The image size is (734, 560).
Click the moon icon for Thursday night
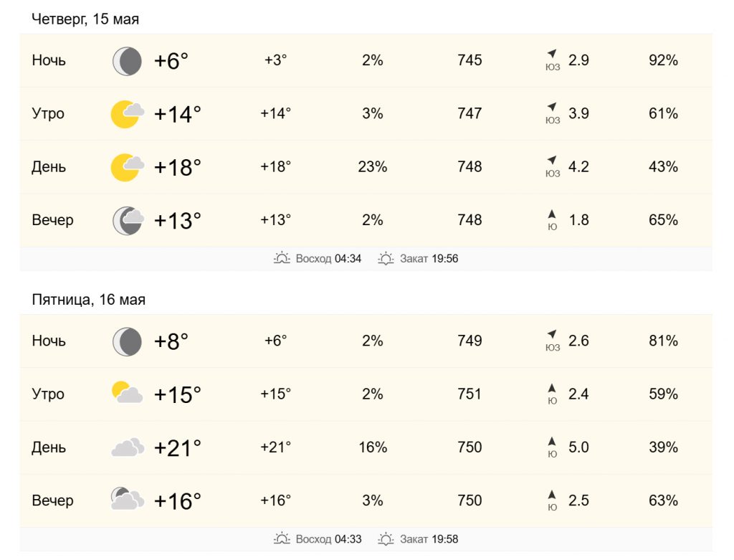[x=127, y=61]
